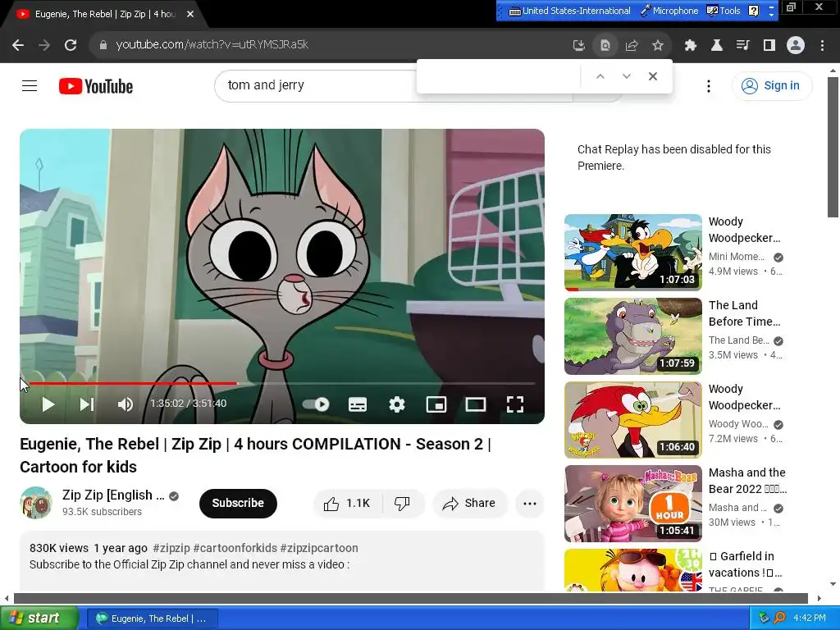Image resolution: width=840 pixels, height=630 pixels.
Task: Open the Woody Woodpecker 1:06:40 thumbnail
Action: (x=633, y=419)
